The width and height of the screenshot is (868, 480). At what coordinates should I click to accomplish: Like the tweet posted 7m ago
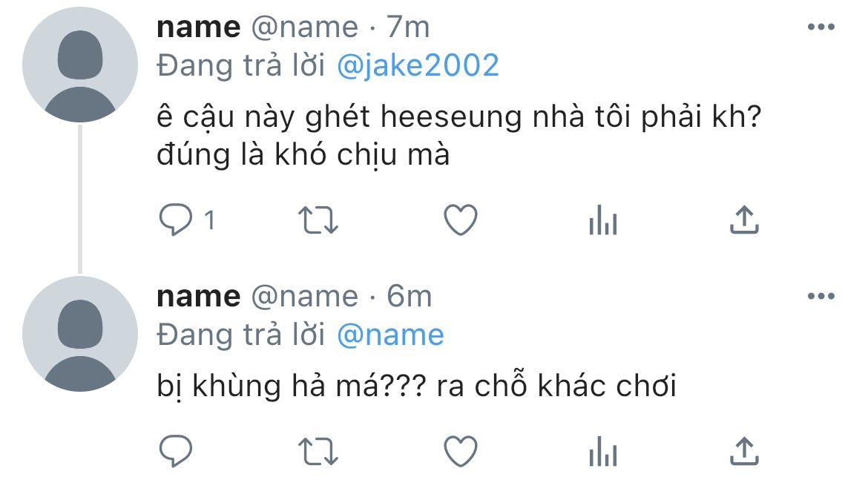[461, 220]
